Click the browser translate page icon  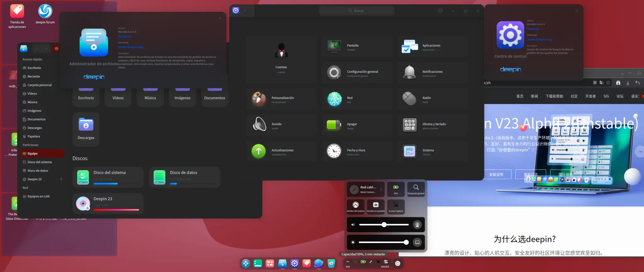coord(602,83)
